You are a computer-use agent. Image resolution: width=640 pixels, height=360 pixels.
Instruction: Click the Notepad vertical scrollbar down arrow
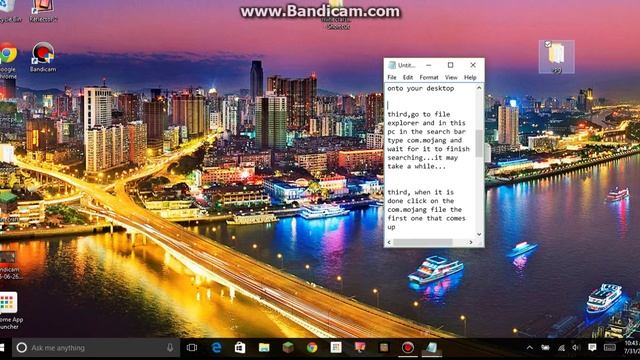click(479, 234)
